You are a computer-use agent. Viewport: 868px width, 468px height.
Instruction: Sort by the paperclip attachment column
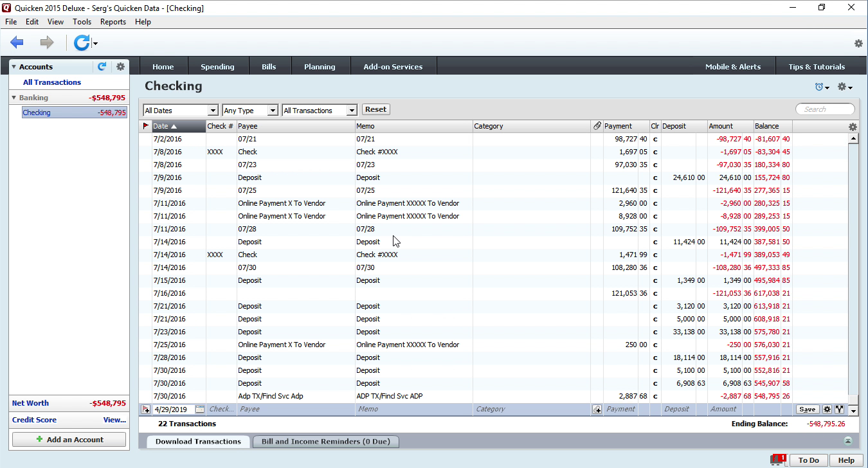597,126
